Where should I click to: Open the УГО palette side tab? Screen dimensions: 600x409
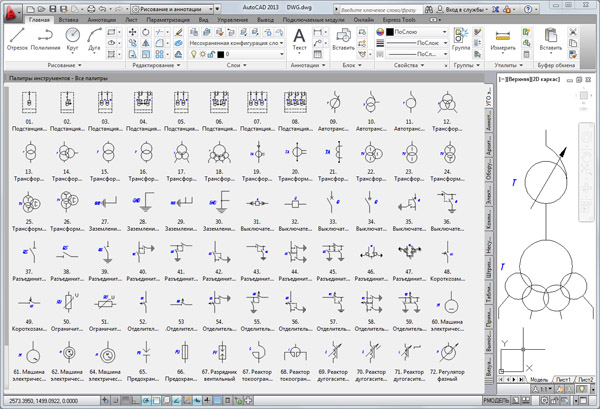[x=489, y=98]
